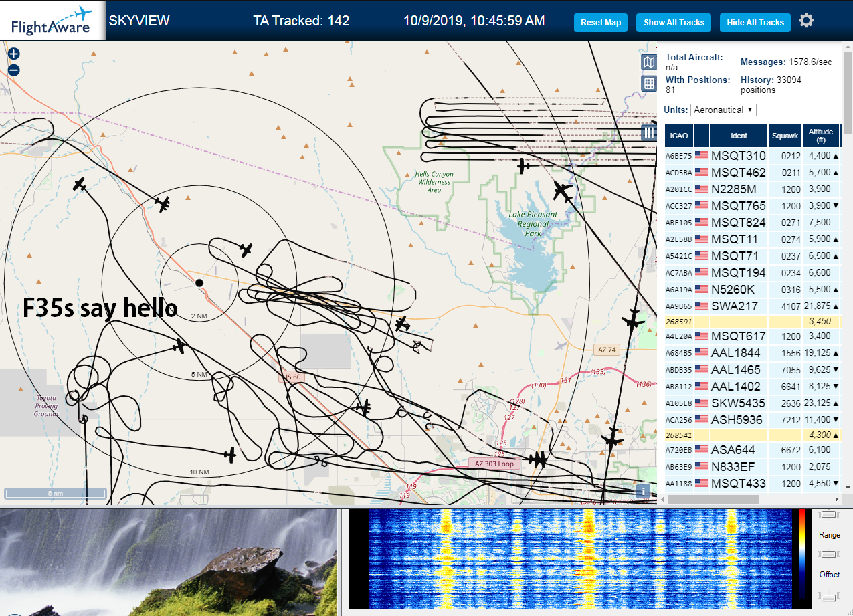Click the waterfall photo at bottom left
Image resolution: width=853 pixels, height=616 pixels.
[168, 562]
